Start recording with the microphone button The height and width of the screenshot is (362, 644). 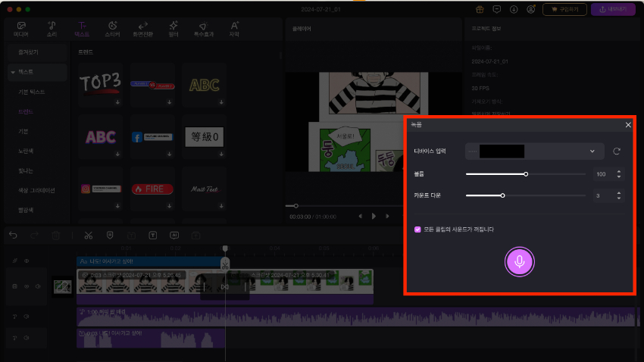point(520,261)
